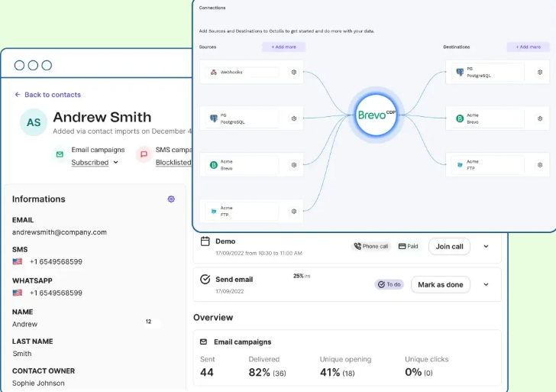Click the PostgreSQL elephant icon in Destinations
The image size is (556, 392).
pyautogui.click(x=460, y=72)
